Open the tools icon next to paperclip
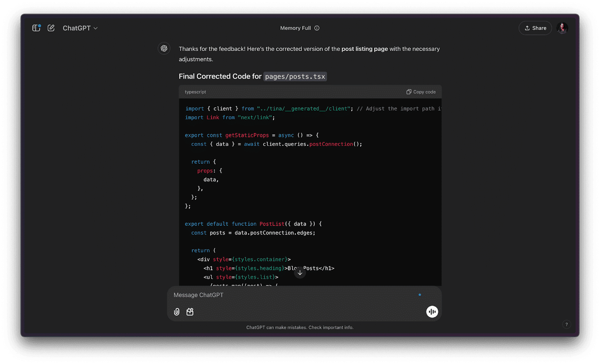Viewport: 600px width, 364px height. pyautogui.click(x=190, y=312)
